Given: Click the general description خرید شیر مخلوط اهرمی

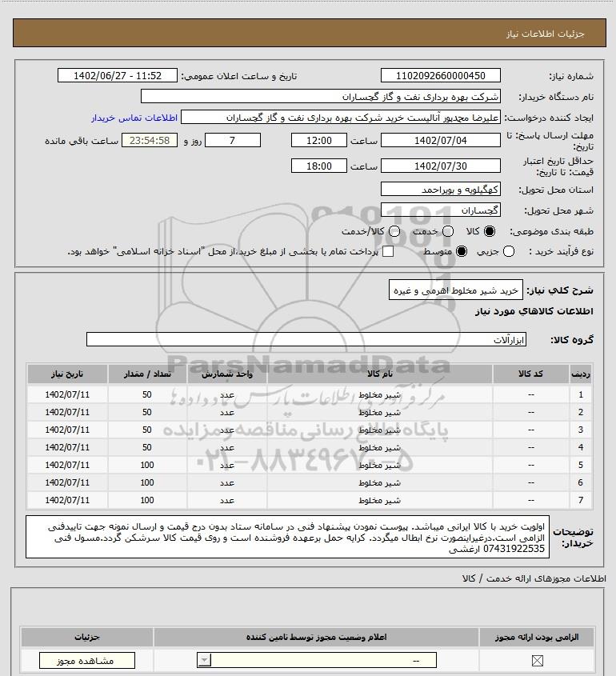Looking at the screenshot, I should [x=456, y=290].
